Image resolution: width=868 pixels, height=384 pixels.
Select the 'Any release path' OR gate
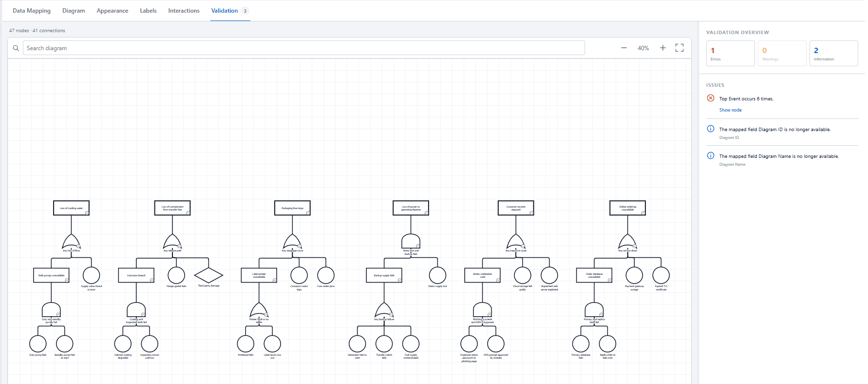pos(172,241)
